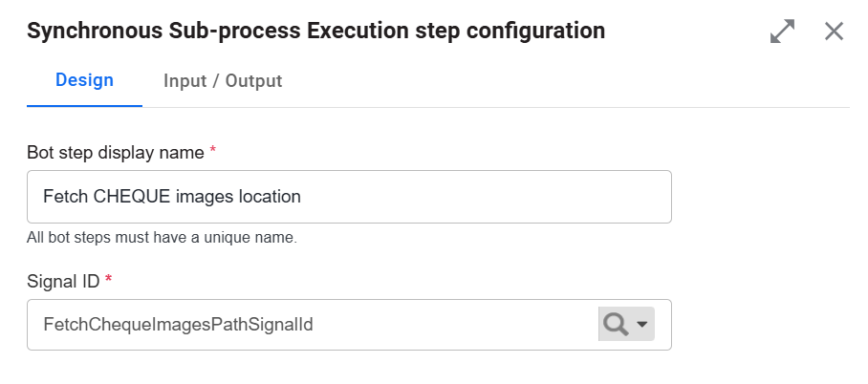Click the asterisk after Bot step display name
The width and height of the screenshot is (868, 384).
tap(212, 149)
